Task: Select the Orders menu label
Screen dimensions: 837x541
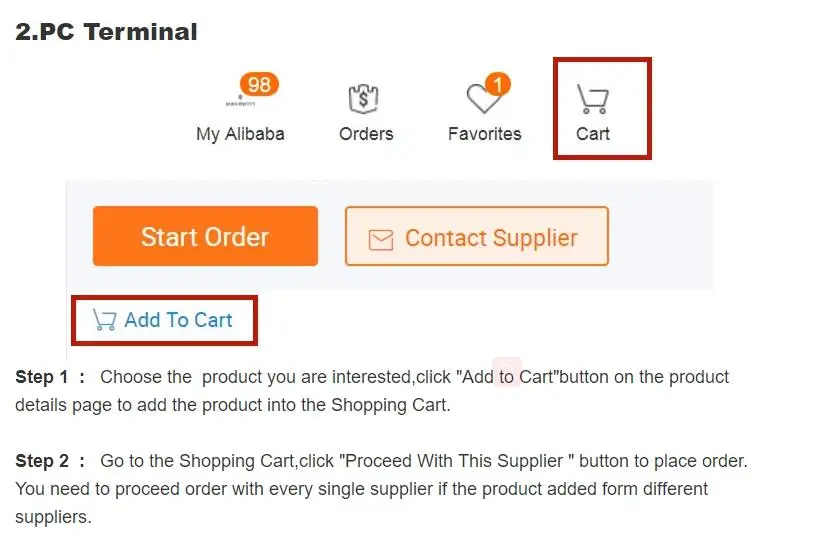Action: pyautogui.click(x=366, y=134)
